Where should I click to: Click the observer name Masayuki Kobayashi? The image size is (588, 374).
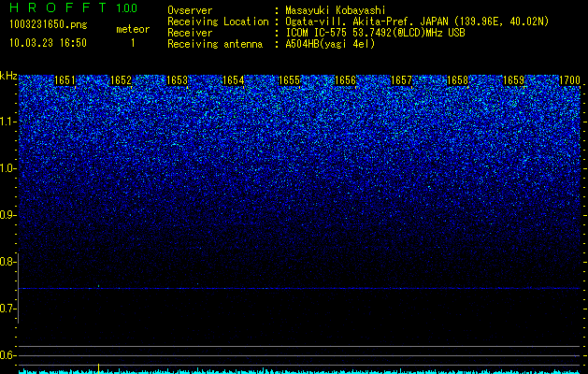point(336,10)
